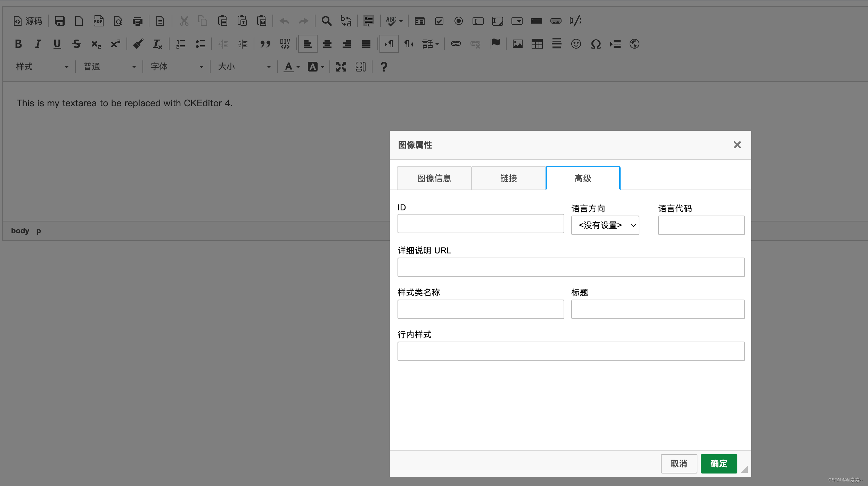
Task: Click Remove Format icon
Action: pos(158,44)
